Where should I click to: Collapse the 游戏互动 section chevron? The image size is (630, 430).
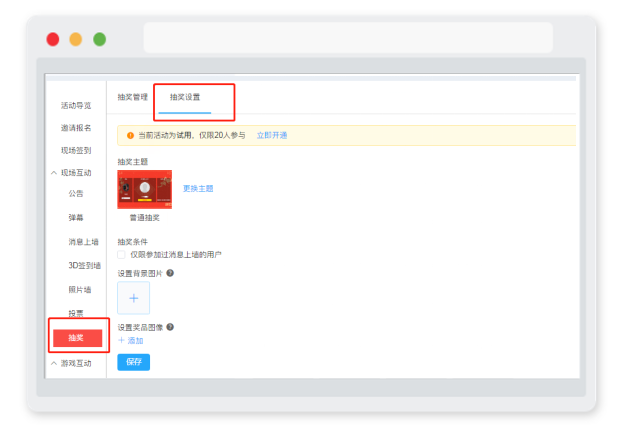click(54, 363)
